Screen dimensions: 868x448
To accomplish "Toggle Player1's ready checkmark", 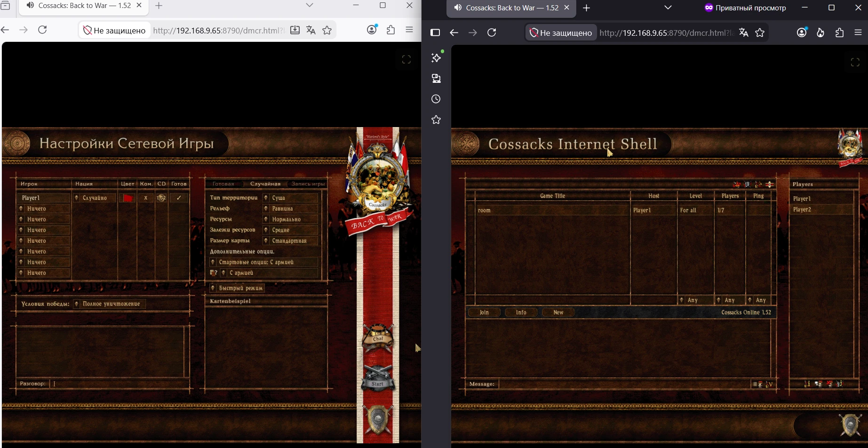I will point(179,198).
